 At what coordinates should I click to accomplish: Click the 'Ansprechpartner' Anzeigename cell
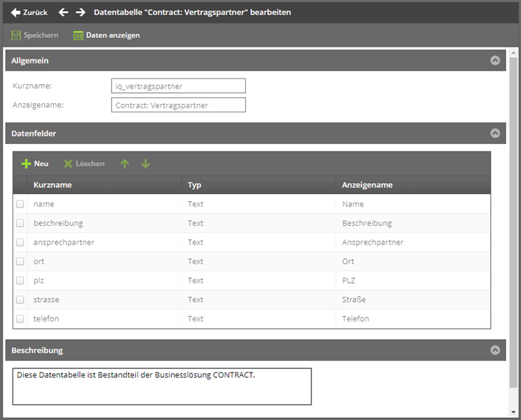tap(413, 242)
